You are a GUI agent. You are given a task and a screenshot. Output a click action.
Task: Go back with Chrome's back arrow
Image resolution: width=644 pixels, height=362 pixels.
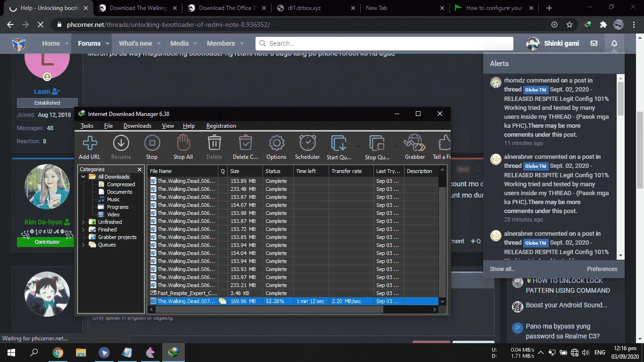[10, 25]
